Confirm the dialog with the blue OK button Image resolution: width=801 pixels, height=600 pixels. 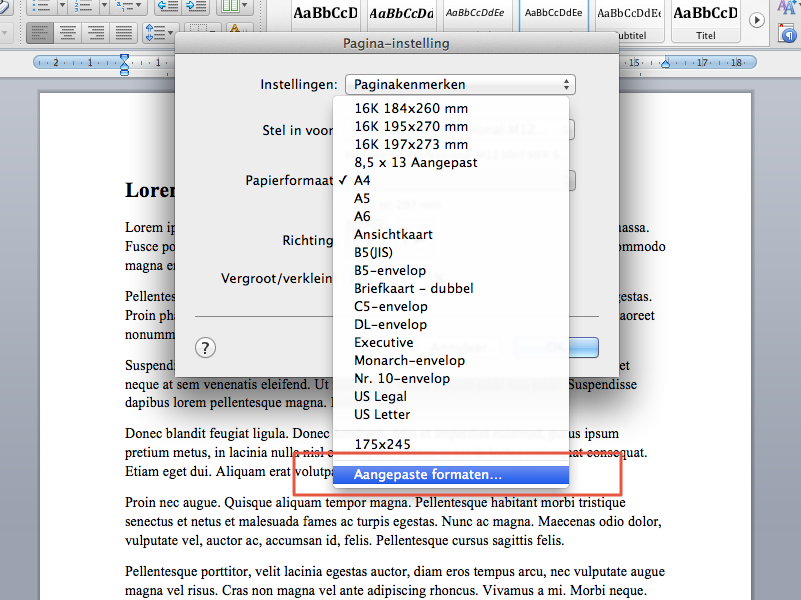pos(556,347)
